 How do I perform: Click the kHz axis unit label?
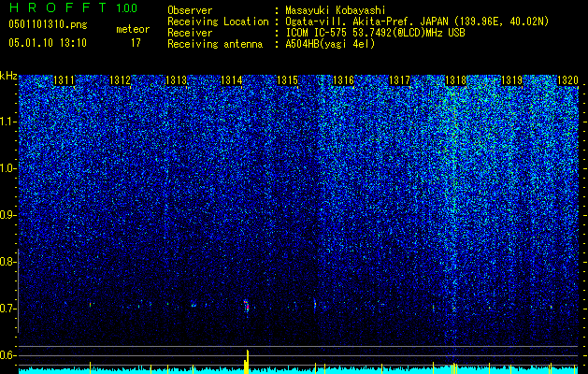8,76
